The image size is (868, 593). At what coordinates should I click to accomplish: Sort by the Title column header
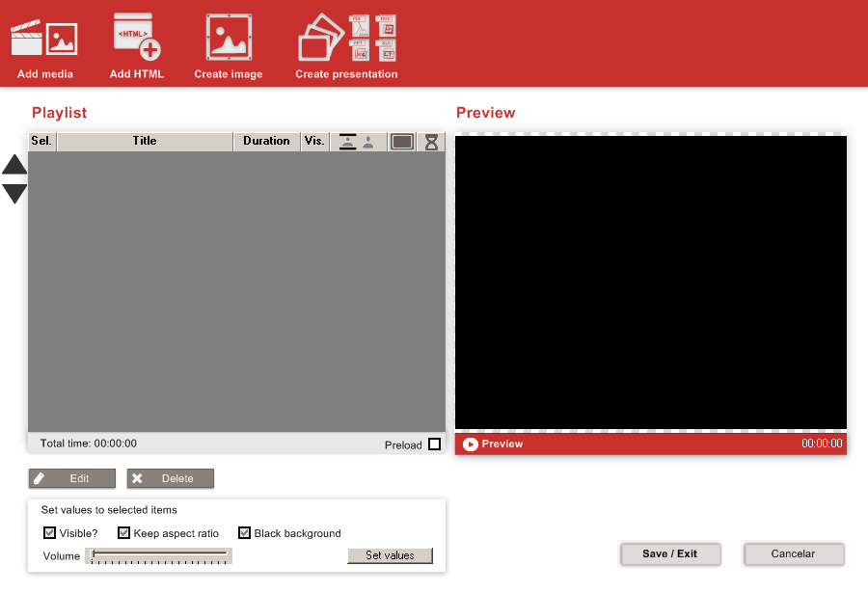click(x=145, y=142)
